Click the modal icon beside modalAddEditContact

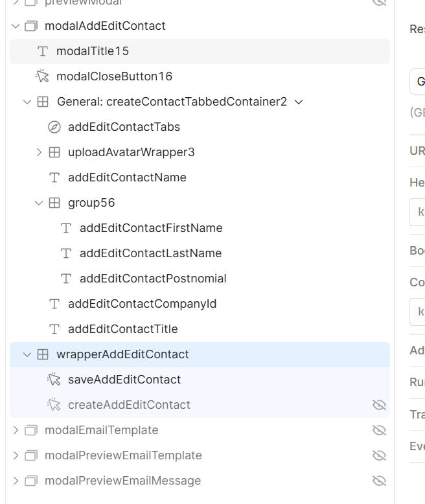coord(31,26)
